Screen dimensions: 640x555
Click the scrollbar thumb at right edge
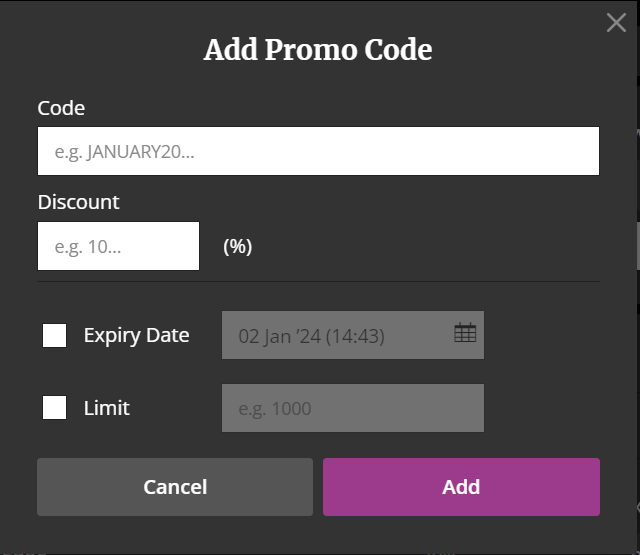coord(638,246)
